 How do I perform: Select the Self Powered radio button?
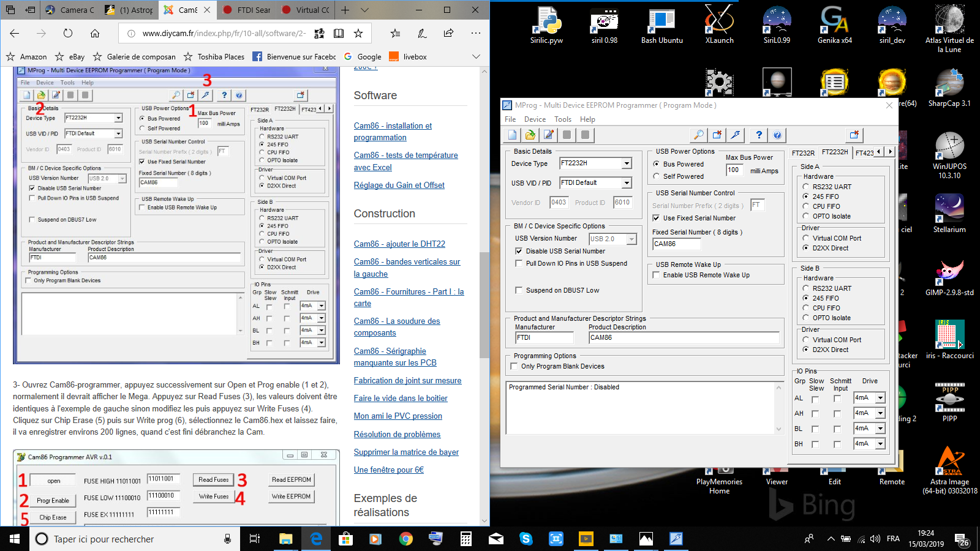pyautogui.click(x=656, y=176)
